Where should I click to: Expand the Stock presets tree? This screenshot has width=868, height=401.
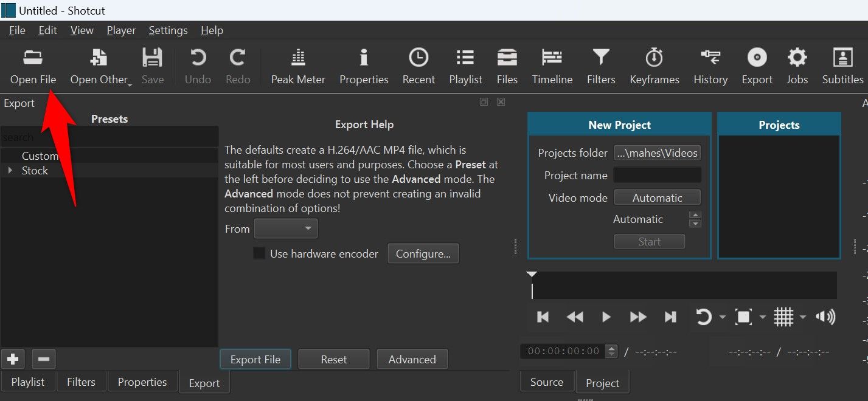[10, 171]
